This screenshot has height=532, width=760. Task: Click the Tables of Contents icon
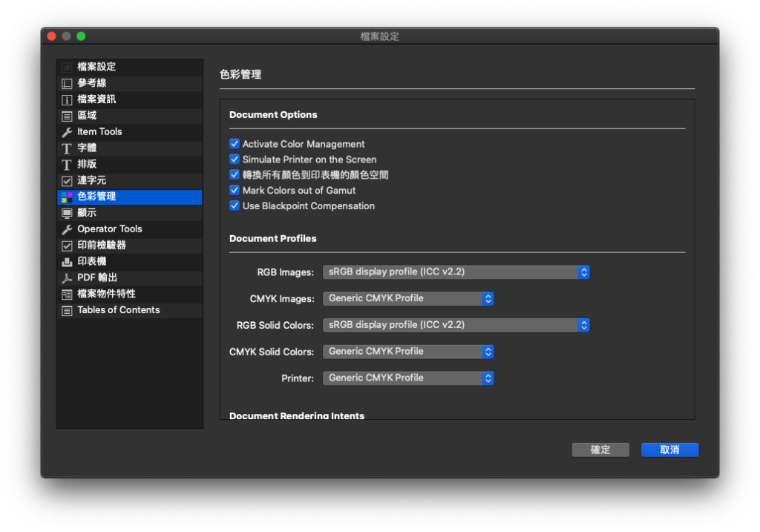pos(67,311)
